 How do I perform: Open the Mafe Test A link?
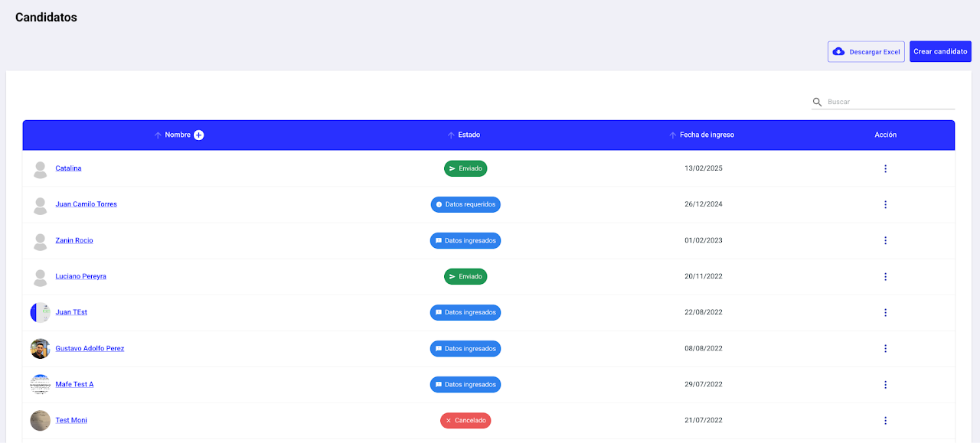[74, 384]
